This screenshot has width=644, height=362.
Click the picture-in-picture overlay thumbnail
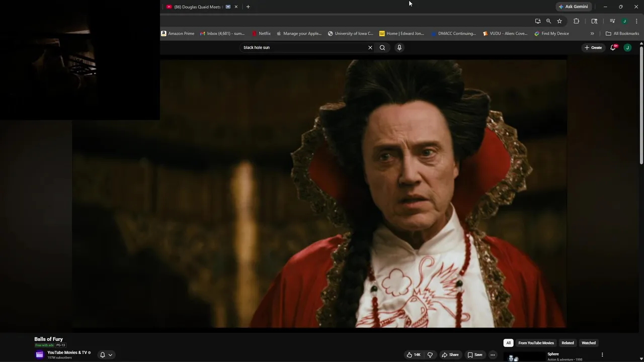(80, 60)
